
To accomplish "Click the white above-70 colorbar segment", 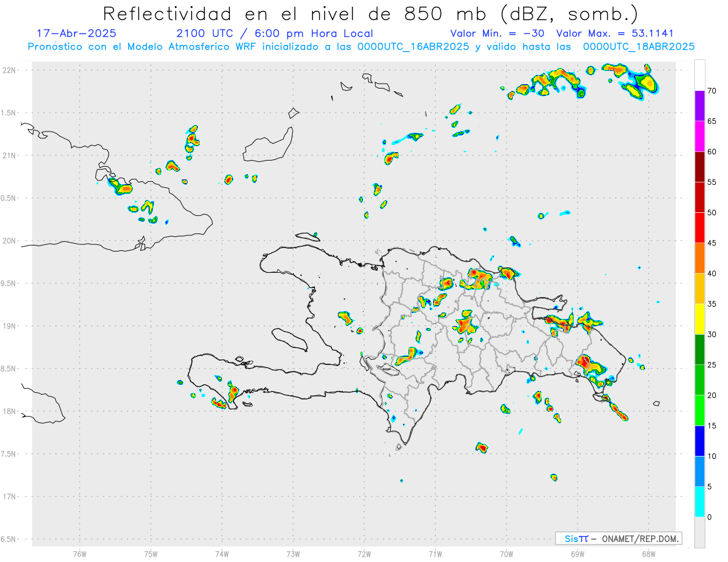I will pos(699,76).
